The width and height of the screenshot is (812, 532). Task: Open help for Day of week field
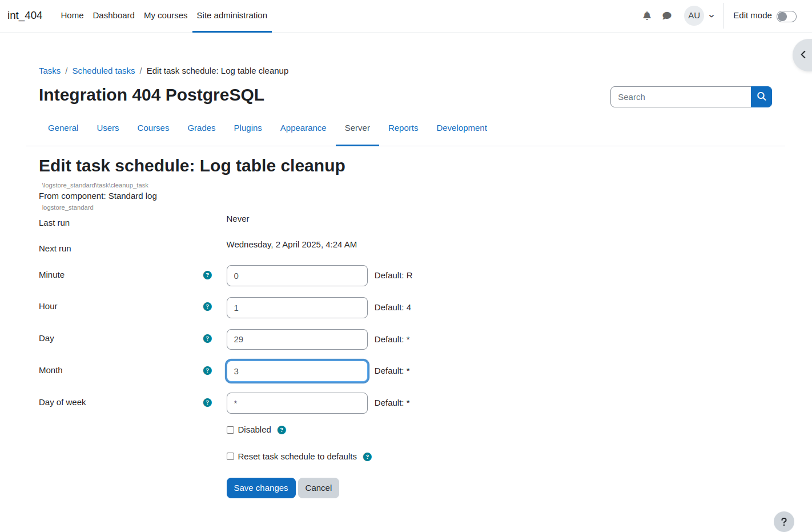coord(207,403)
